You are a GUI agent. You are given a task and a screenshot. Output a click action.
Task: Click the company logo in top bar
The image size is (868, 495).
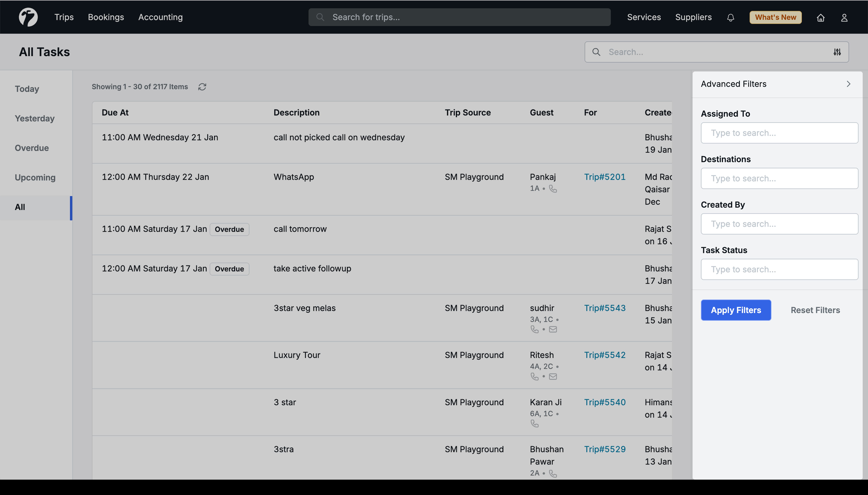pyautogui.click(x=28, y=17)
